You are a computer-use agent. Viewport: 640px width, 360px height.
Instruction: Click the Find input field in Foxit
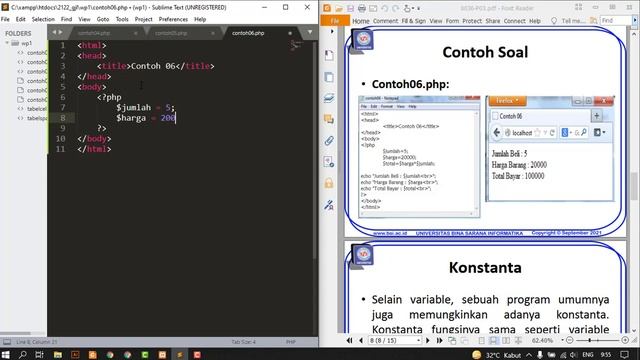coord(615,20)
